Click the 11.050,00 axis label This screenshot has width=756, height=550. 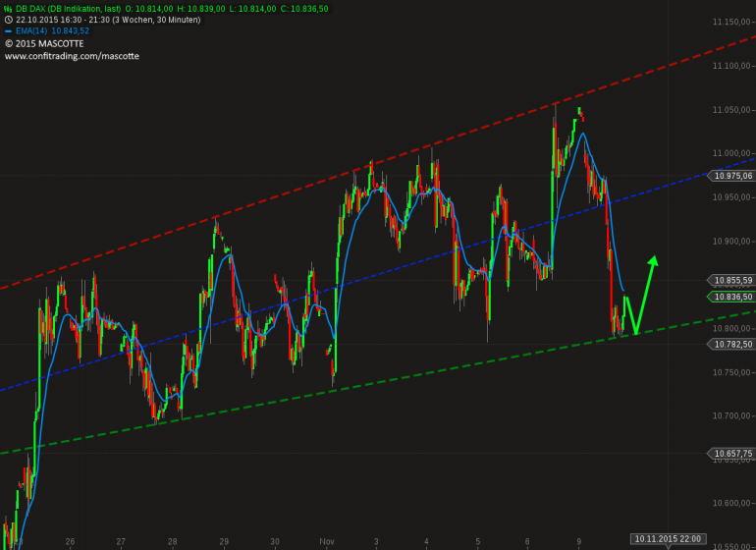(731, 110)
